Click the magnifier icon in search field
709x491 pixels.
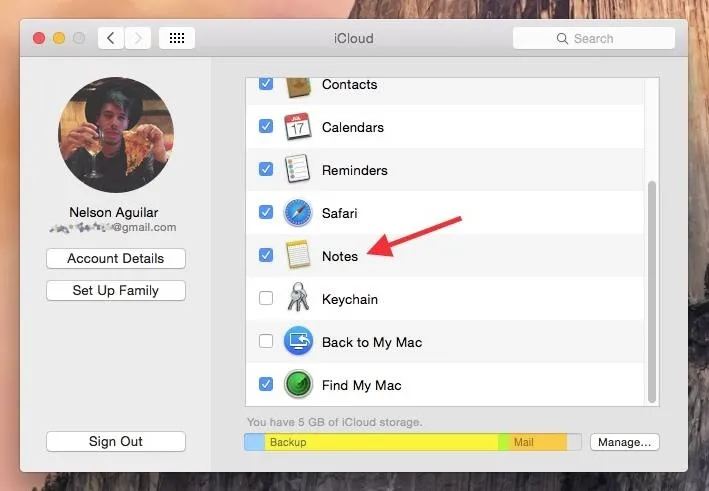[x=562, y=38]
